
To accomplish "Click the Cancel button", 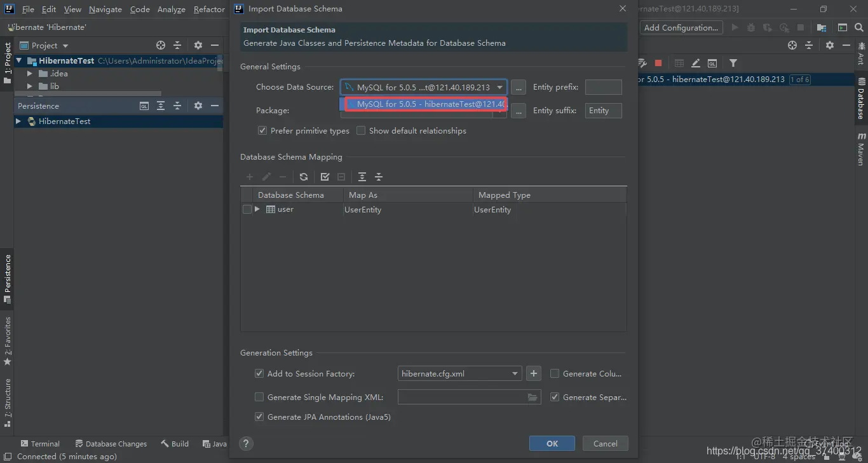I will pos(606,443).
